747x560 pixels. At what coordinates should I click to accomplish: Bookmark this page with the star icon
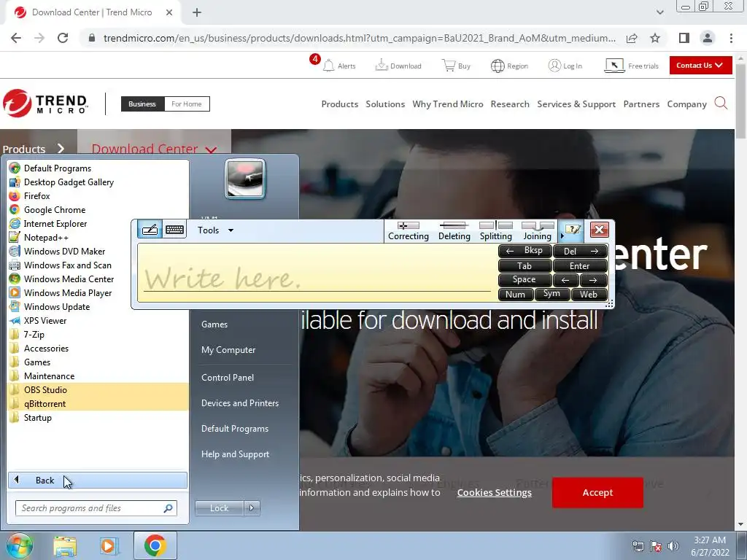(x=655, y=38)
